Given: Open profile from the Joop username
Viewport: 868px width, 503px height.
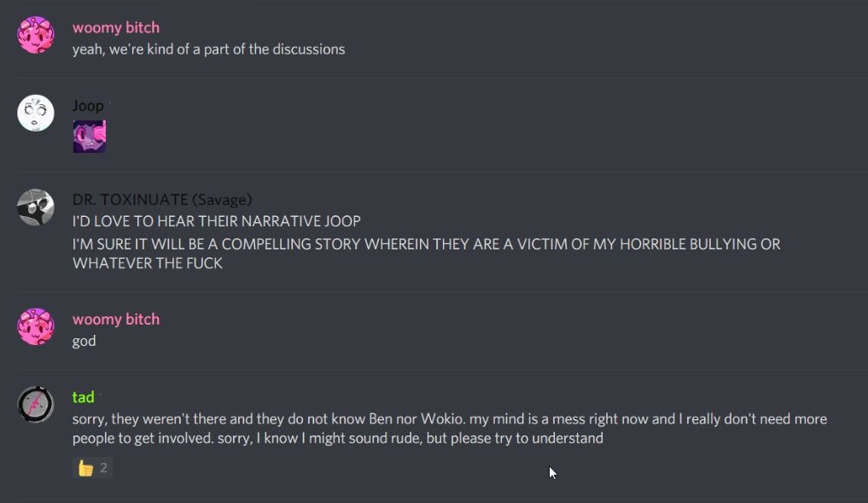Looking at the screenshot, I should pos(87,105).
